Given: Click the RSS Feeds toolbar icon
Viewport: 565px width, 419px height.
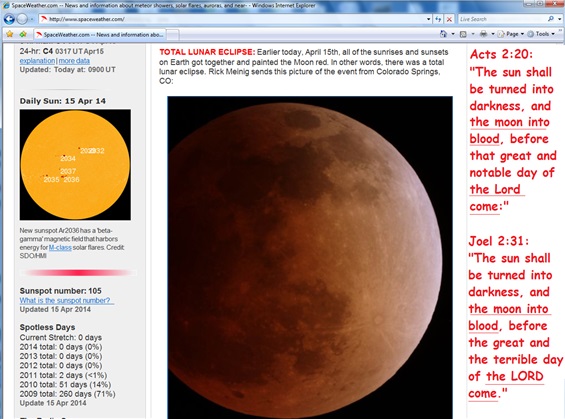Looking at the screenshot, I should click(463, 34).
